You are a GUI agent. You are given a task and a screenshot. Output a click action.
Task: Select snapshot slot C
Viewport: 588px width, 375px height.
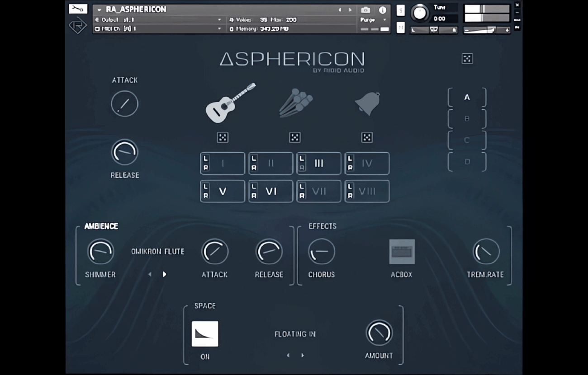[467, 141]
